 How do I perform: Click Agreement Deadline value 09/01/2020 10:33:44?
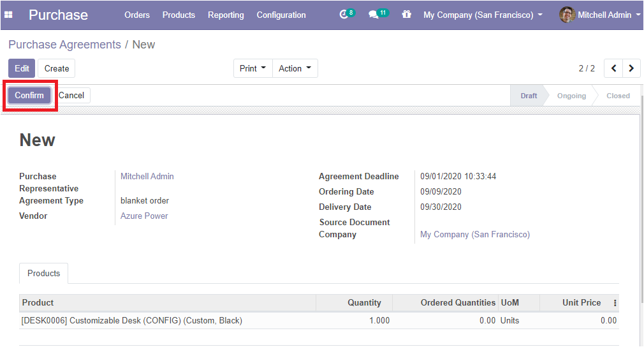458,176
